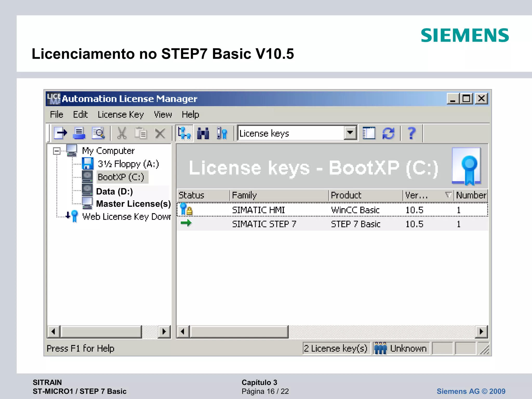
Task: Minimize the Automation License Manager window
Action: point(453,99)
